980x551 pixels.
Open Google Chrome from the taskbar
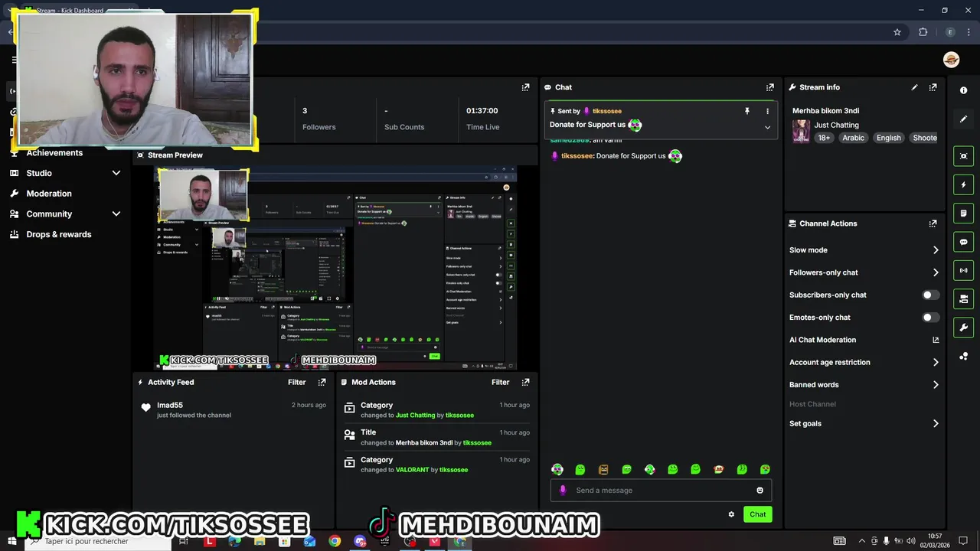click(335, 541)
